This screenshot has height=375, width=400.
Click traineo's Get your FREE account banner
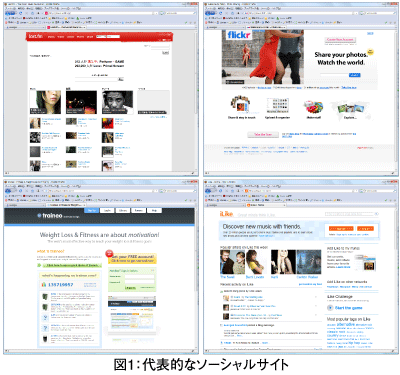pos(132,258)
